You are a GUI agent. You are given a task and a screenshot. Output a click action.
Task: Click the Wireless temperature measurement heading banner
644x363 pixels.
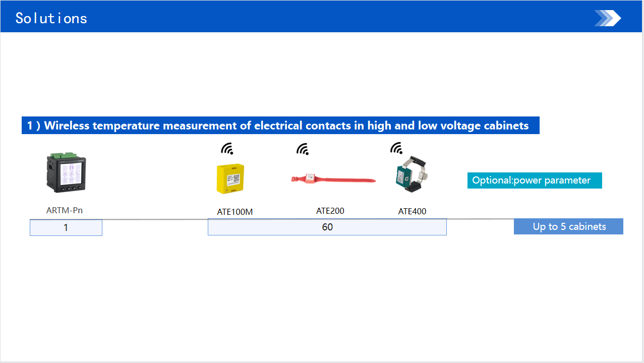click(x=280, y=126)
